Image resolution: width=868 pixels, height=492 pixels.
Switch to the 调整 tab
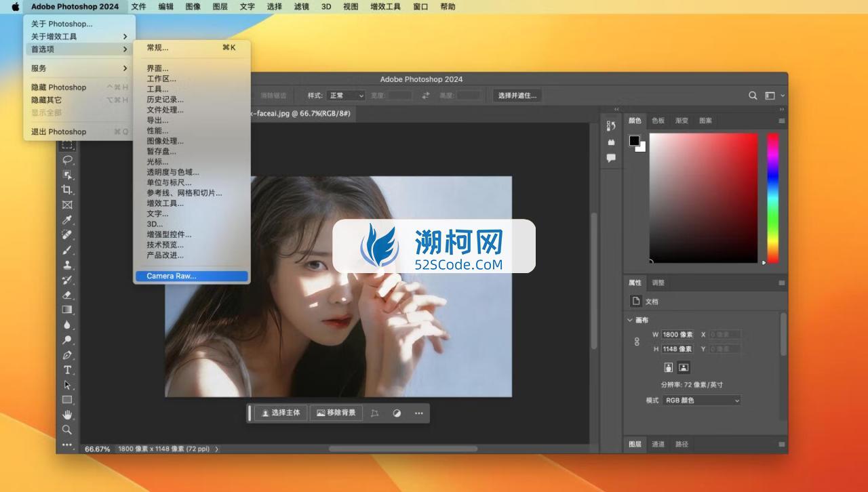click(x=658, y=283)
